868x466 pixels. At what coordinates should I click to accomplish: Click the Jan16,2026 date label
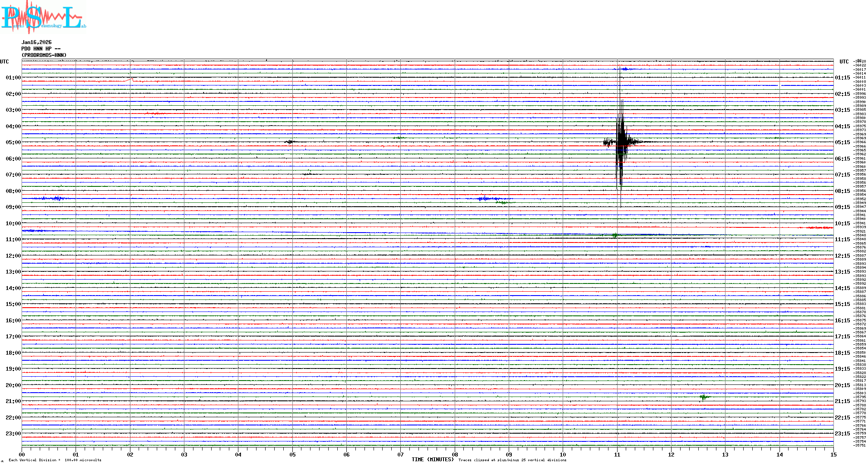(36, 42)
